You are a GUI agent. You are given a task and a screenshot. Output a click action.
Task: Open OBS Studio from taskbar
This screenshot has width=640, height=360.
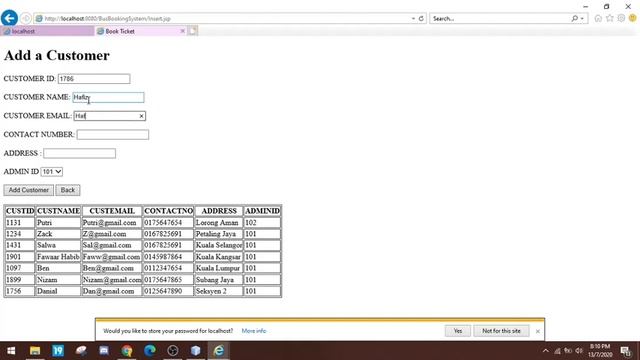[173, 351]
